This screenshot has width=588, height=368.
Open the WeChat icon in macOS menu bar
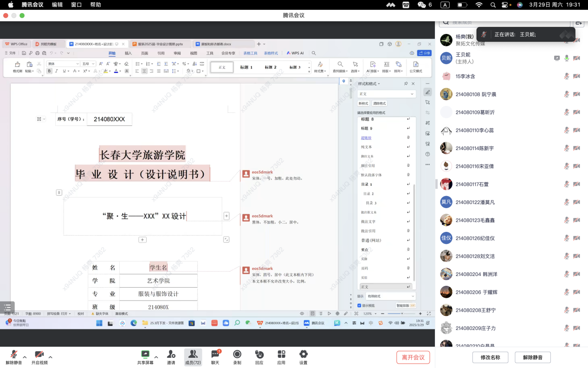pyautogui.click(x=421, y=5)
